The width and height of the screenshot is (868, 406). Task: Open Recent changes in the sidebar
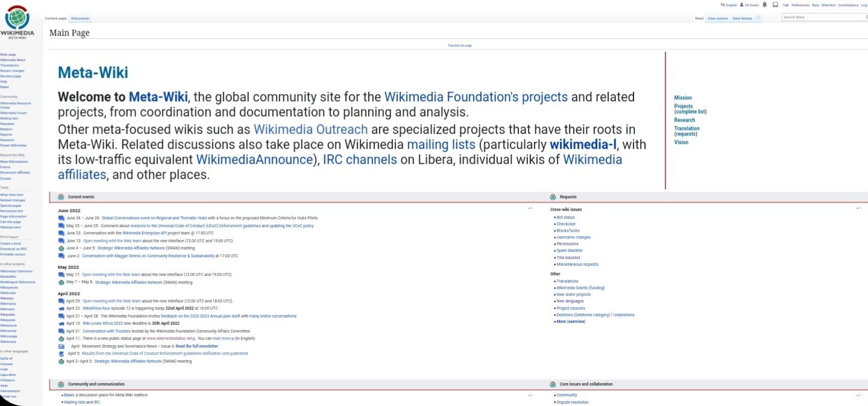[12, 71]
